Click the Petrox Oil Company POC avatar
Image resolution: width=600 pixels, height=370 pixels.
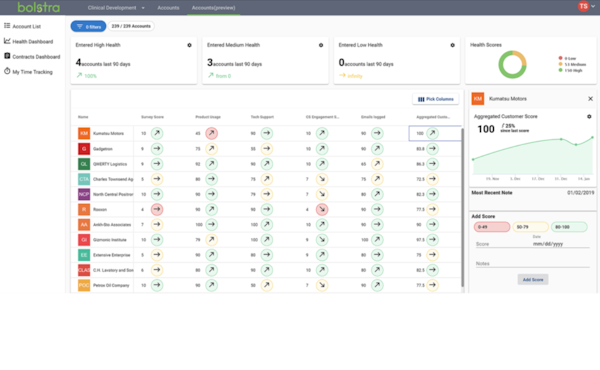(x=84, y=285)
